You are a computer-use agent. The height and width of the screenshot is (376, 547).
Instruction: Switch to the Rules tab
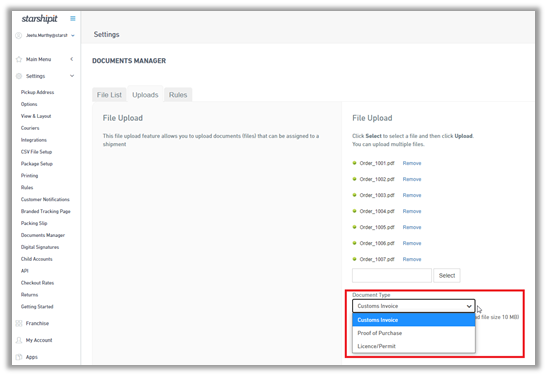(x=178, y=95)
